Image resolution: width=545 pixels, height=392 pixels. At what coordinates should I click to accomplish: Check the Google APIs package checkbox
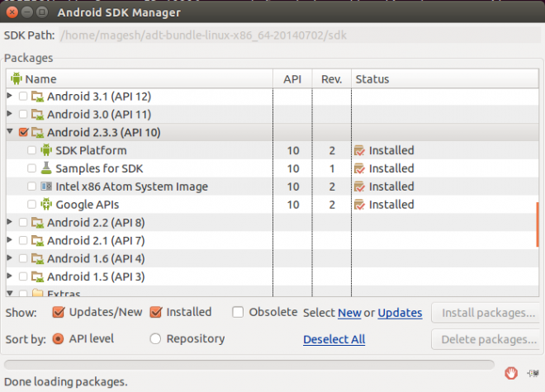31,205
